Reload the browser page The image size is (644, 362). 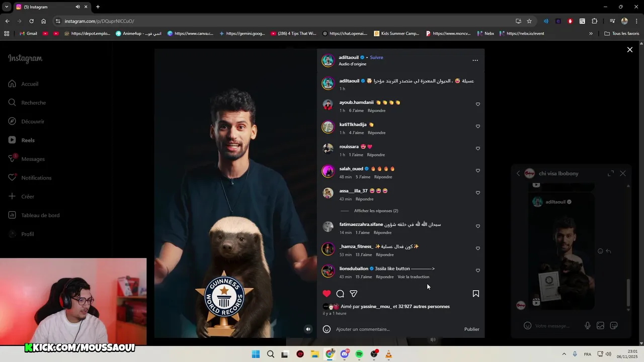coord(31,21)
